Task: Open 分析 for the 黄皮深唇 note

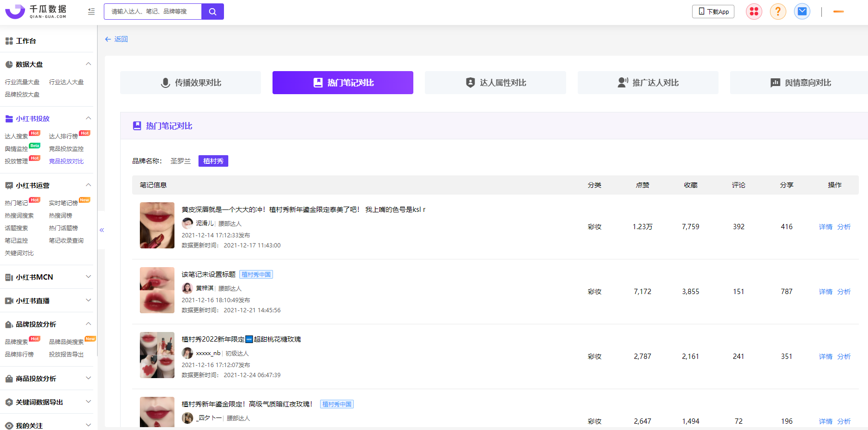Action: pos(844,227)
